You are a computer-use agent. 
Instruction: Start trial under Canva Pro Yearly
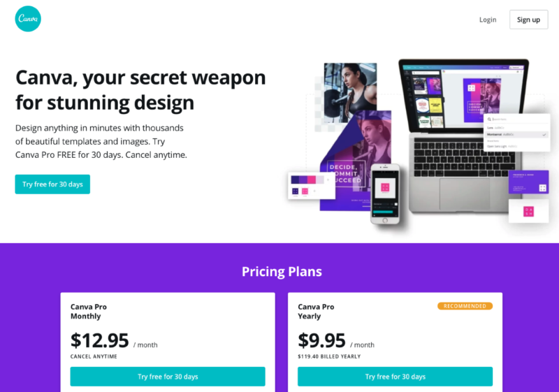click(x=395, y=377)
